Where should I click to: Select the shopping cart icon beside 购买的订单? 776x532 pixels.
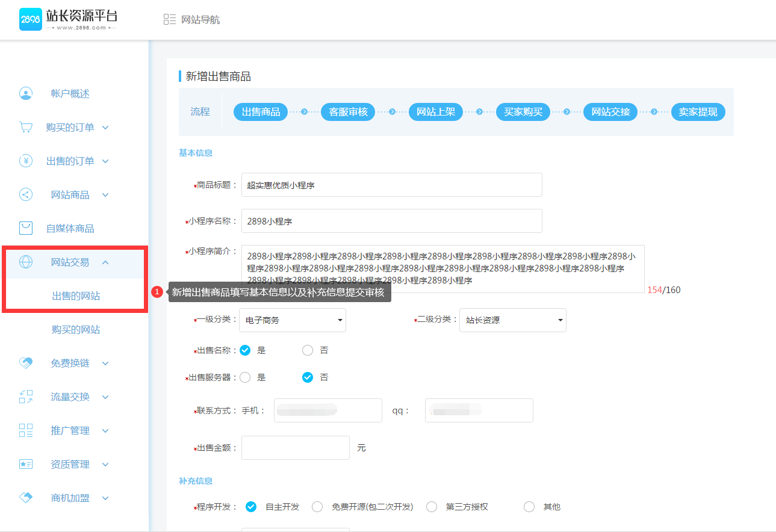tap(25, 127)
